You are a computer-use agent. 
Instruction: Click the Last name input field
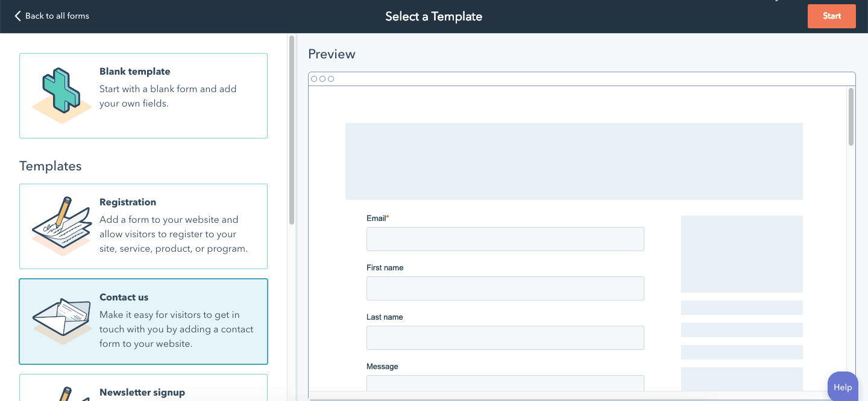click(x=505, y=338)
